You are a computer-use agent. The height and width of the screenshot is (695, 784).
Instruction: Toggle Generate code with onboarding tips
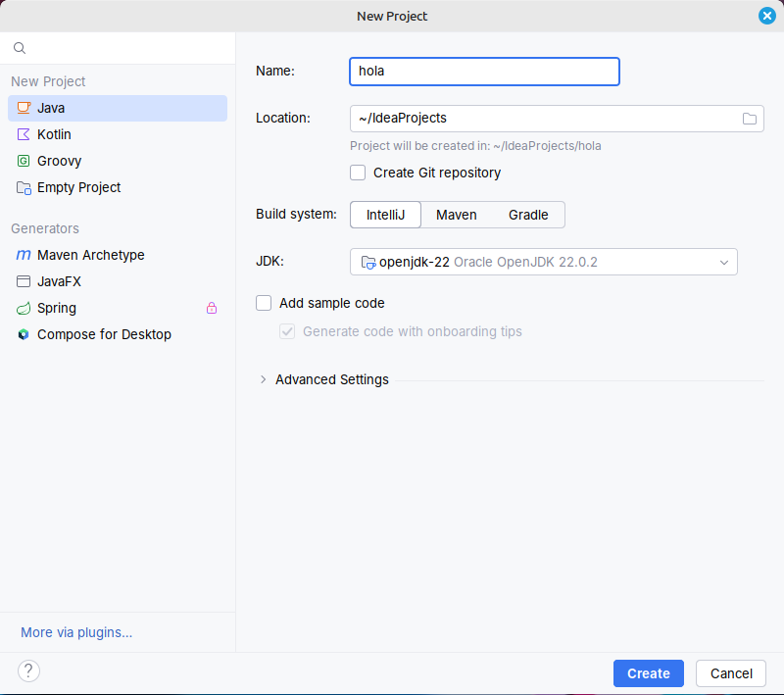[287, 331]
